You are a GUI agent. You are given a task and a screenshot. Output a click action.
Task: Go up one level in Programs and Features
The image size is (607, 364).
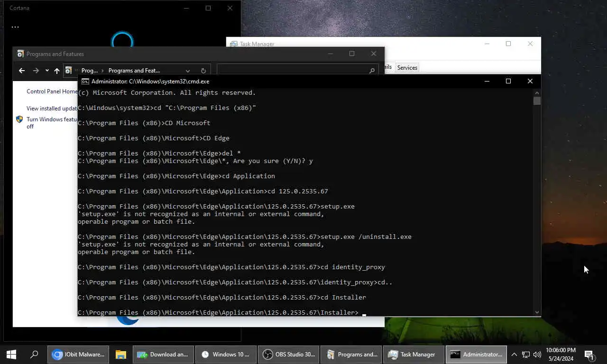pos(57,71)
